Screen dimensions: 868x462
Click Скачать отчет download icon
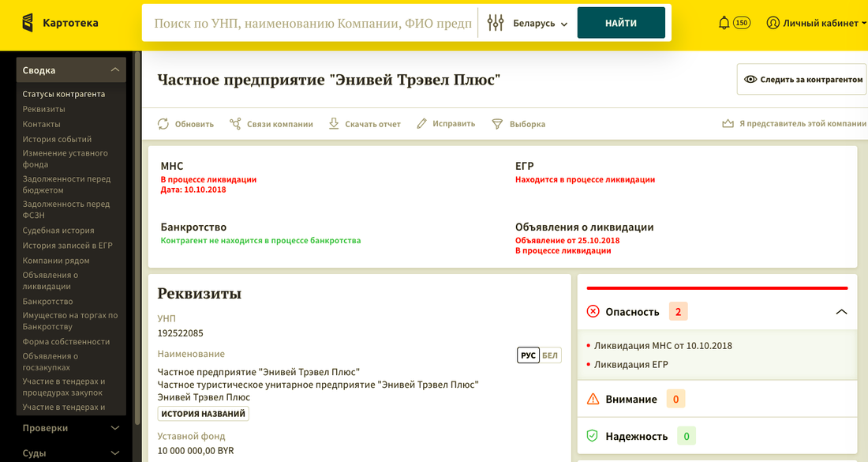click(334, 124)
